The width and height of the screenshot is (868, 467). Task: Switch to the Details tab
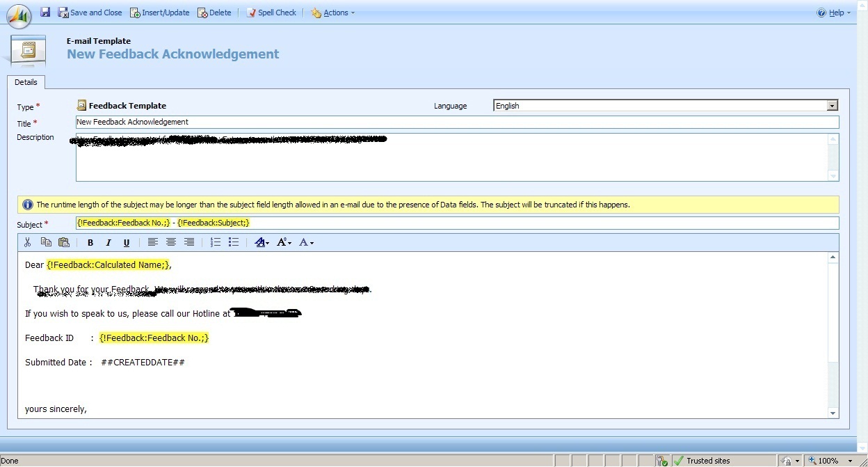click(26, 82)
